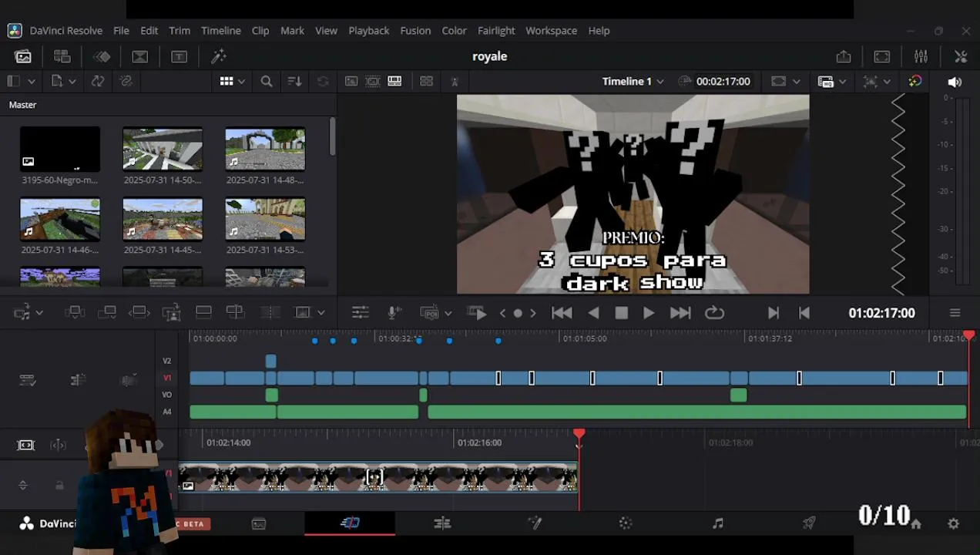This screenshot has width=980, height=555.
Task: Open the Sync Bin panel
Action: click(x=62, y=56)
